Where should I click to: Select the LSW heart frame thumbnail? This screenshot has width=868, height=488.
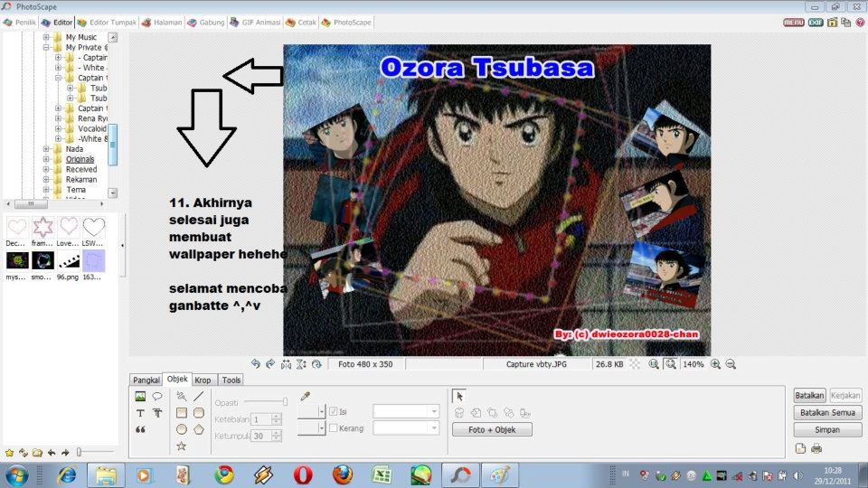click(x=93, y=227)
